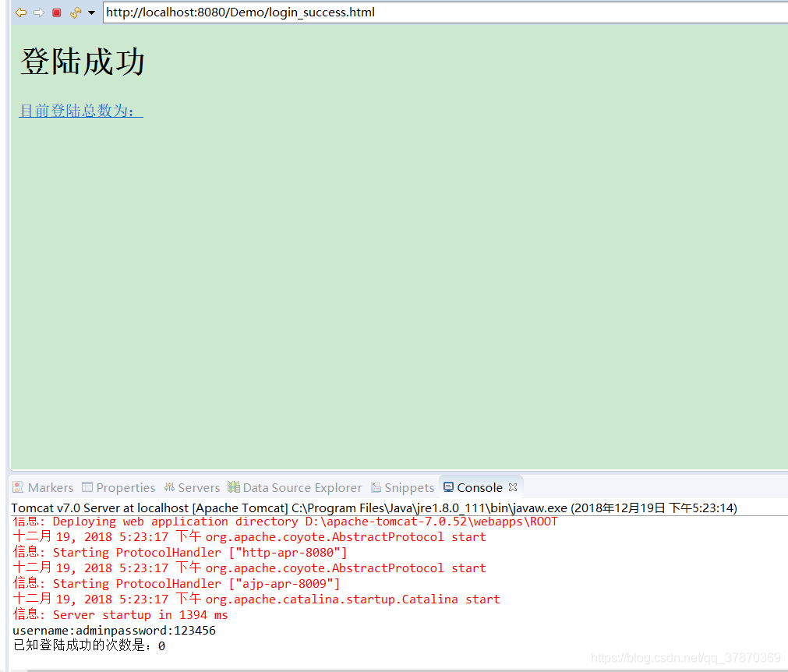Click the 登陆成功 heading text
The image size is (788, 672).
(83, 62)
